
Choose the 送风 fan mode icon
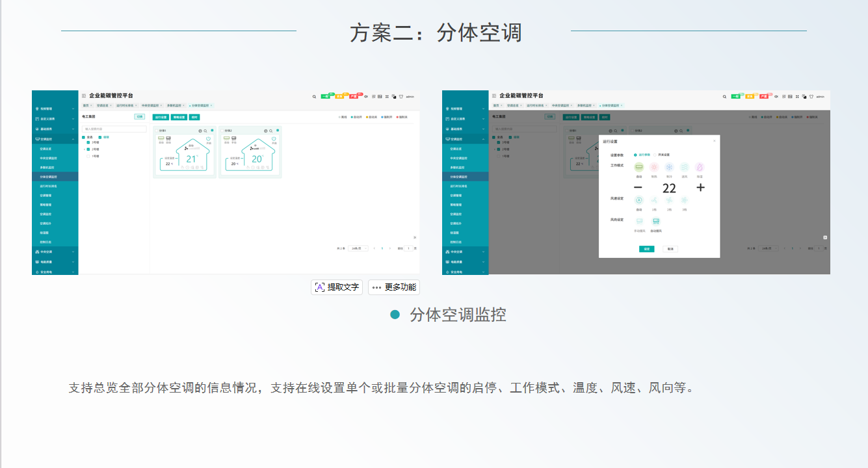point(685,168)
